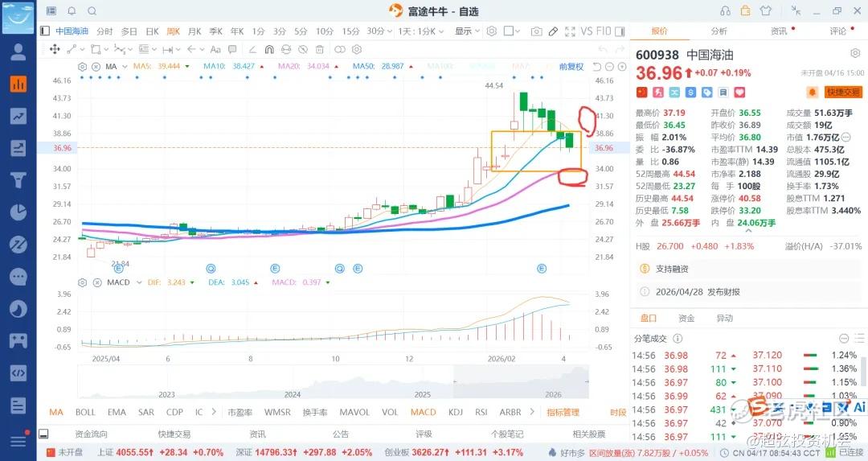This screenshot has width=868, height=461.
Task: Open the 评论 tab
Action: pyautogui.click(x=838, y=31)
